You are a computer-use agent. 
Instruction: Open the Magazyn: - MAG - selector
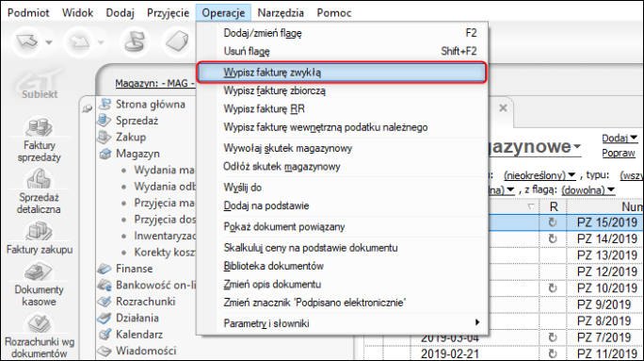[154, 84]
